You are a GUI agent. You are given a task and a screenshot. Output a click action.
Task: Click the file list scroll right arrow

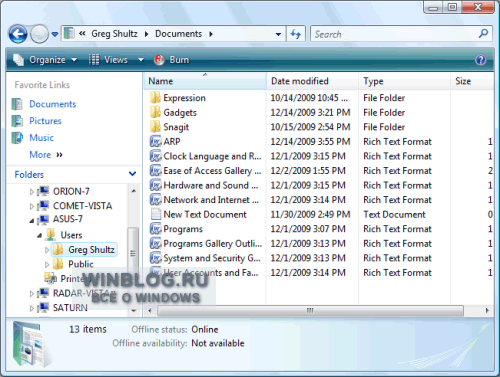487,311
